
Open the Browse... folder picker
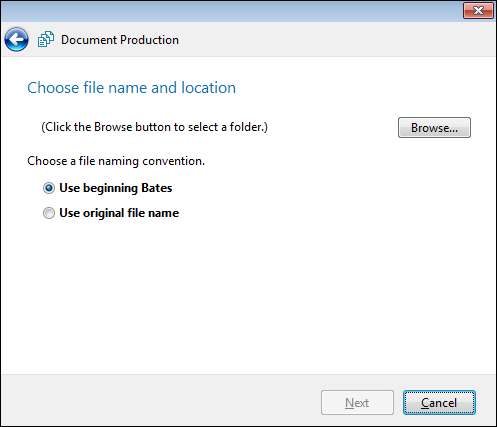pyautogui.click(x=434, y=127)
